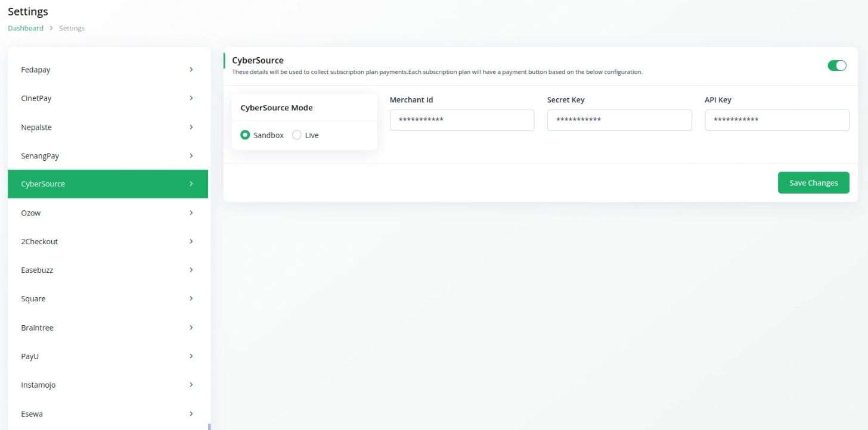The image size is (868, 430).
Task: Click the chevron next to Esewa
Action: (x=191, y=414)
